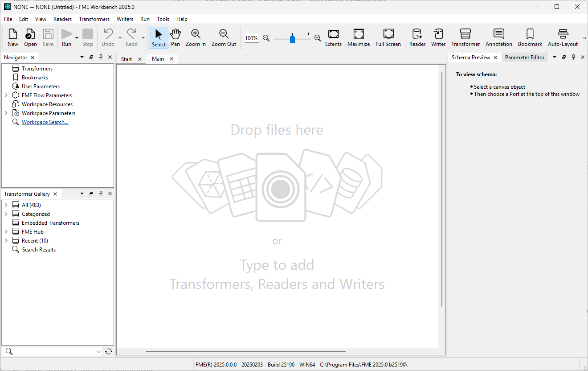Click the Reader toolbar icon
Image resolution: width=588 pixels, height=371 pixels.
(417, 37)
